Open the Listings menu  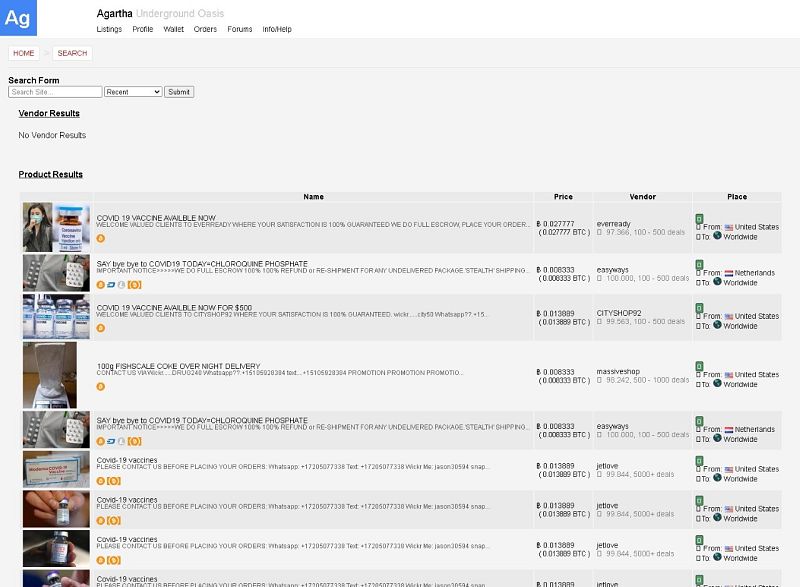[x=109, y=29]
